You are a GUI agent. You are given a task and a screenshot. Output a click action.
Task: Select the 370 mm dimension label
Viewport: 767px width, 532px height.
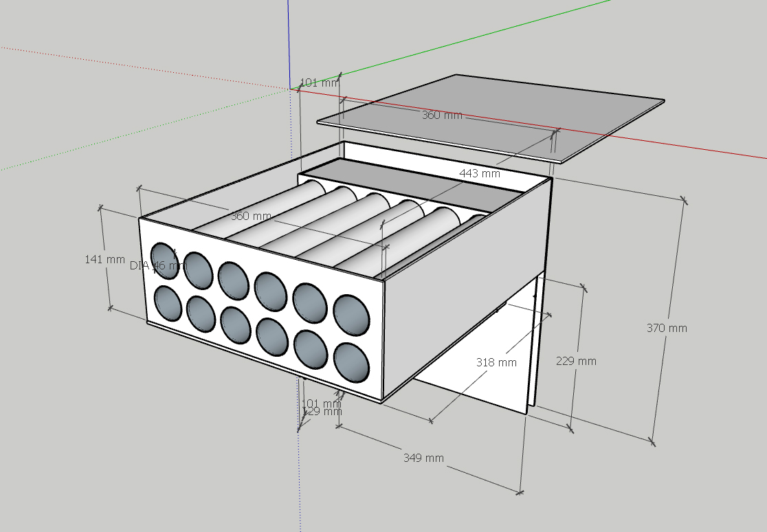pos(667,328)
